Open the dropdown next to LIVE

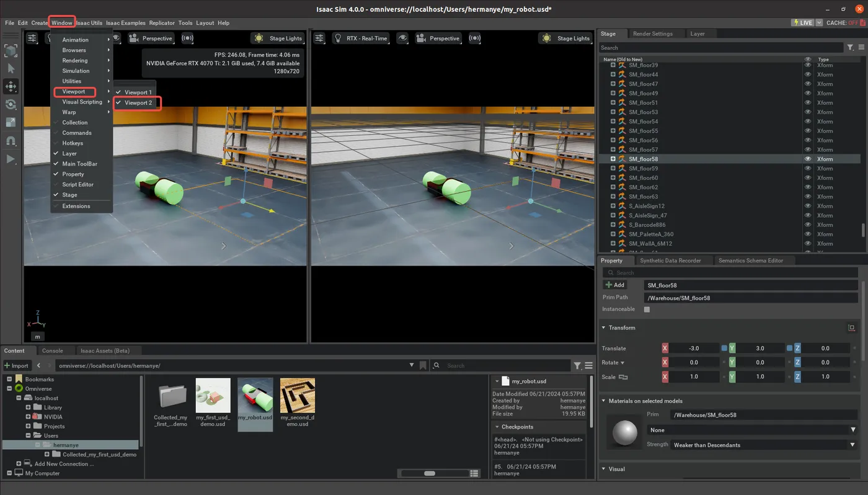coord(819,22)
